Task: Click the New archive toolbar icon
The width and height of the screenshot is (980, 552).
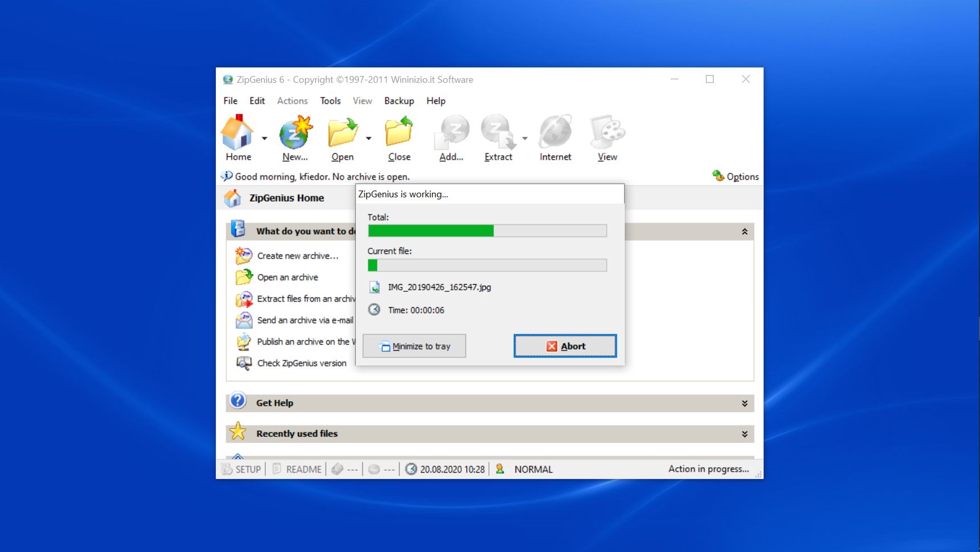Action: 296,132
